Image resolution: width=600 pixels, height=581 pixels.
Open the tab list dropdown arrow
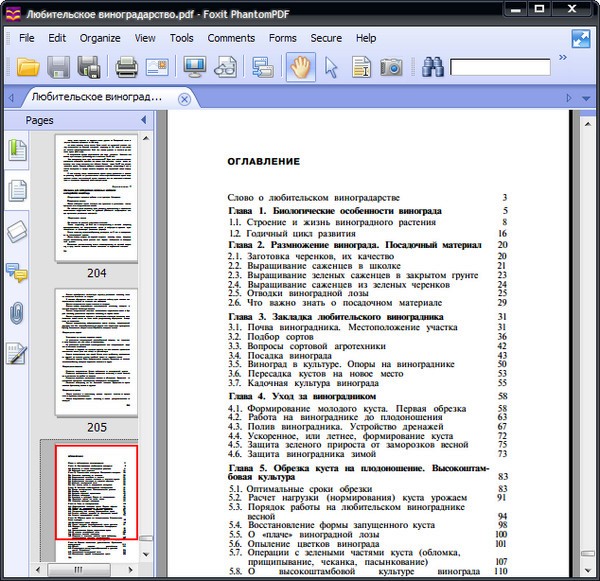click(x=586, y=98)
